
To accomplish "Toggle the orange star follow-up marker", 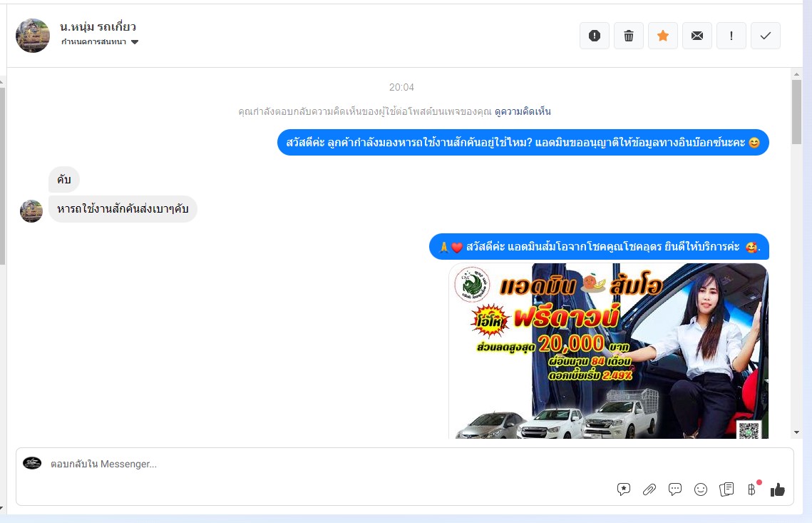I will [x=663, y=36].
